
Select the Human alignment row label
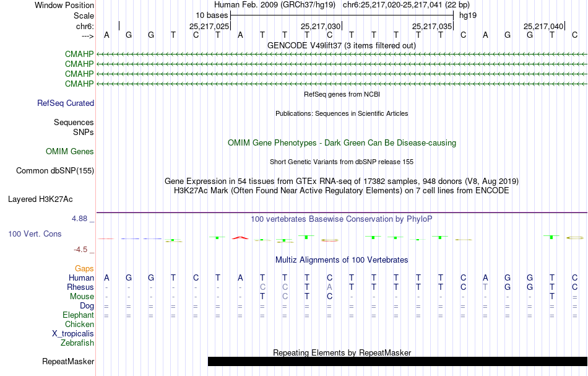[81, 278]
